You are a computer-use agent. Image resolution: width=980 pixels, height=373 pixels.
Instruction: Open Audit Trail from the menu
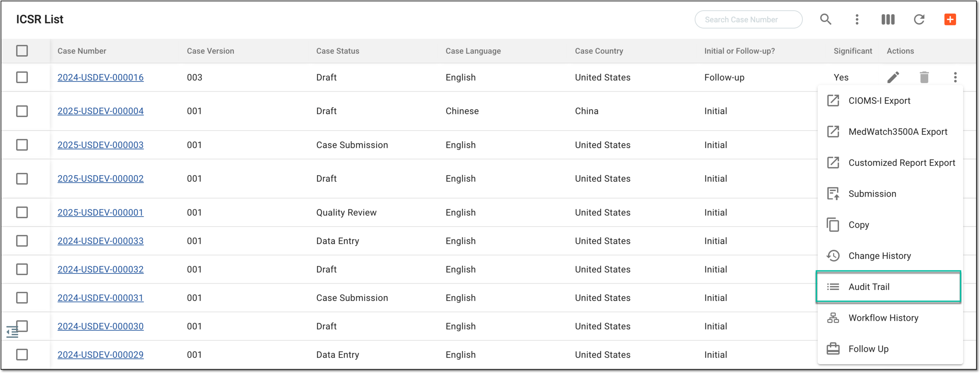click(888, 287)
